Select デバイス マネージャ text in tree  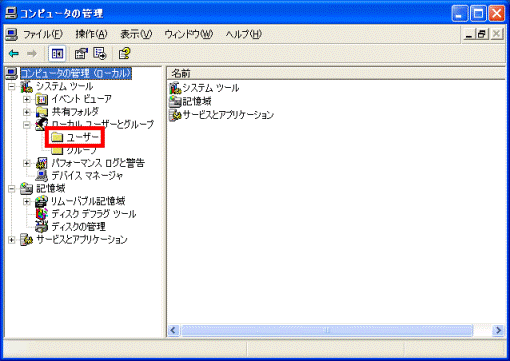pyautogui.click(x=87, y=176)
